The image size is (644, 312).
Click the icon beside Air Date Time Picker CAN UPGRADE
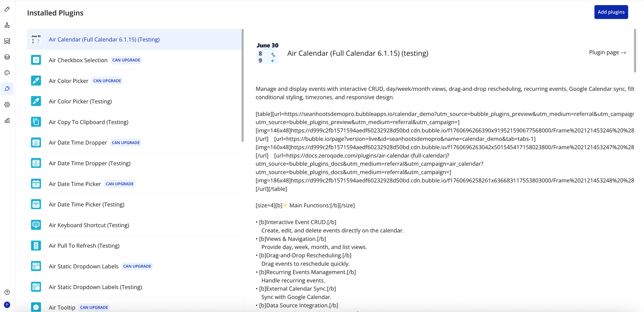(x=36, y=184)
